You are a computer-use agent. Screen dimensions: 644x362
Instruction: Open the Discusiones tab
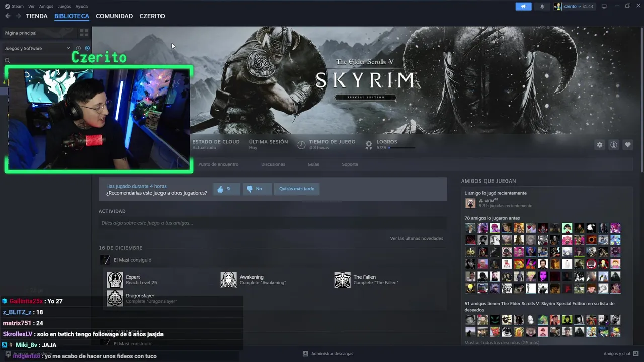click(x=273, y=164)
